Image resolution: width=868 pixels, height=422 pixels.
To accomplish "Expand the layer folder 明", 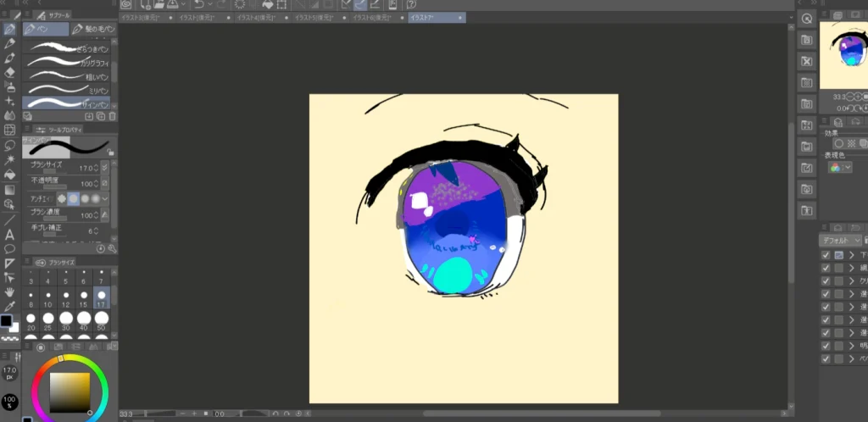I will [x=852, y=347].
